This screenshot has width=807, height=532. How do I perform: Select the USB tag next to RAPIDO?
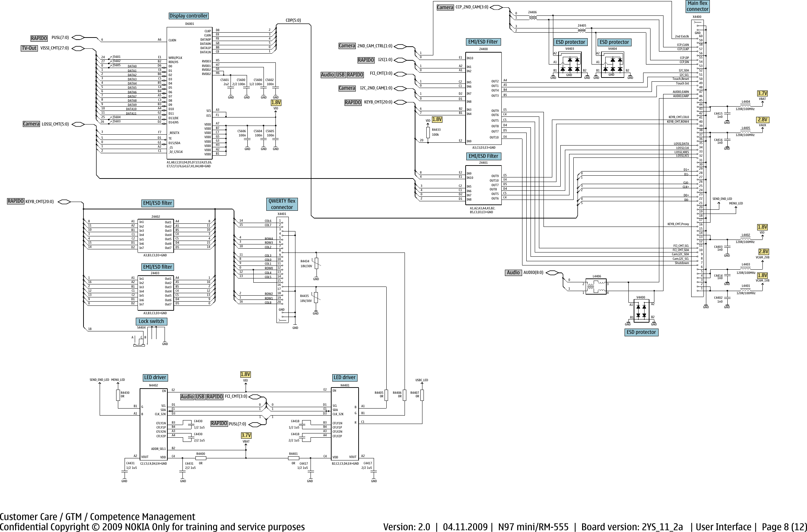pos(340,75)
